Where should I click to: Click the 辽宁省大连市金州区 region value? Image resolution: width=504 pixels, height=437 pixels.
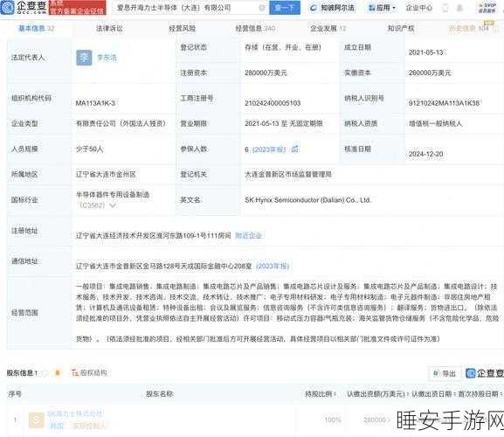[x=106, y=175]
